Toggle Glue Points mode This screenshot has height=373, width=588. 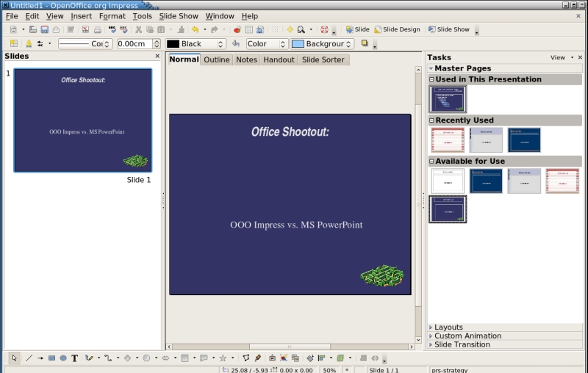tap(258, 358)
